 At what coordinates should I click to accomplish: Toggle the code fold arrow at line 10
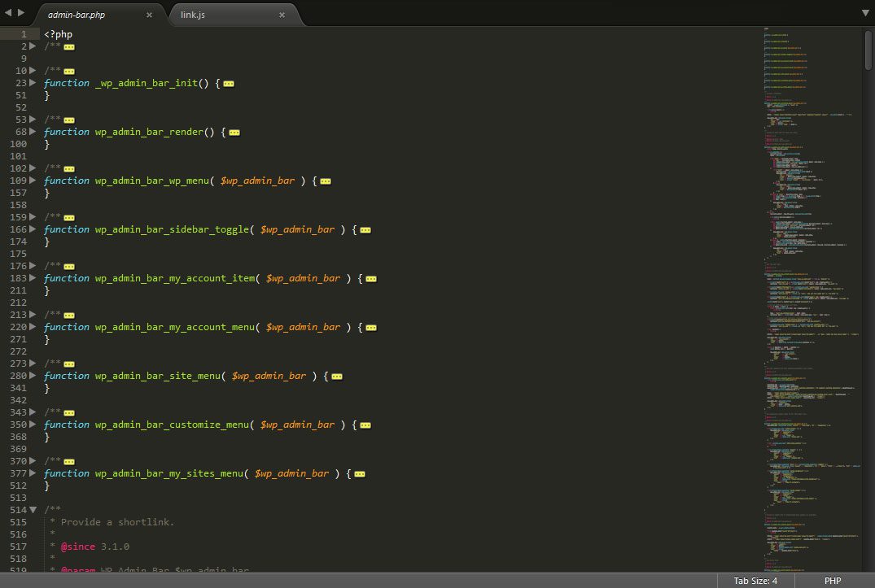(x=32, y=71)
